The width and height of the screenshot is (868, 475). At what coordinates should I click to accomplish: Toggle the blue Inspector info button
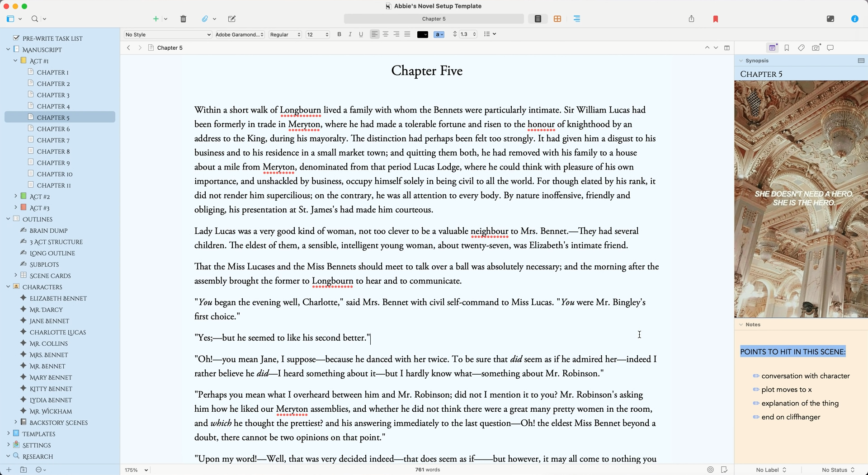pyautogui.click(x=854, y=19)
